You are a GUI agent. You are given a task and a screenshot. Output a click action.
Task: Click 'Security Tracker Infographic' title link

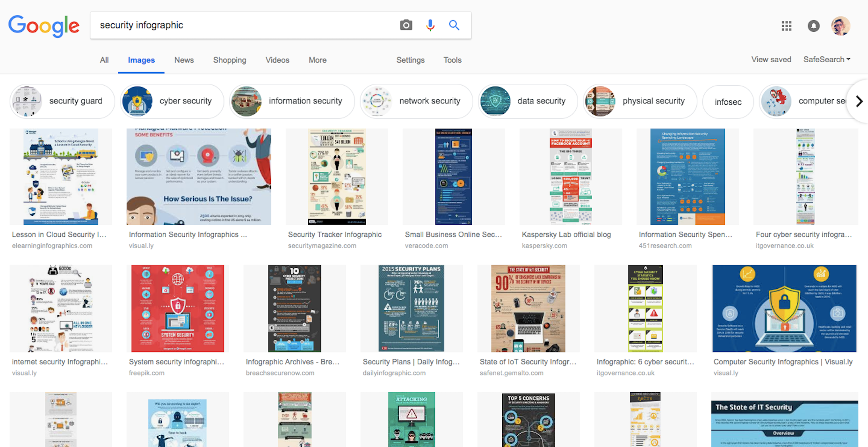[335, 234]
